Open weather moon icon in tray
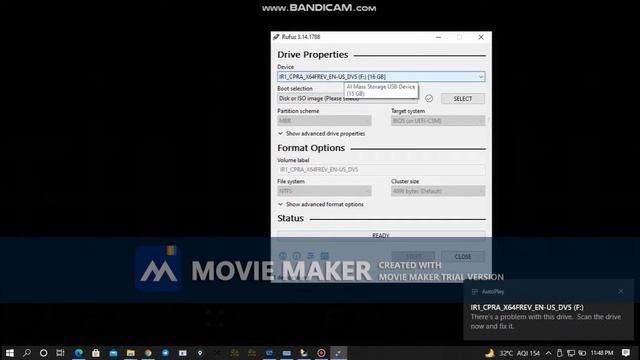640x360 pixels. tap(490, 353)
